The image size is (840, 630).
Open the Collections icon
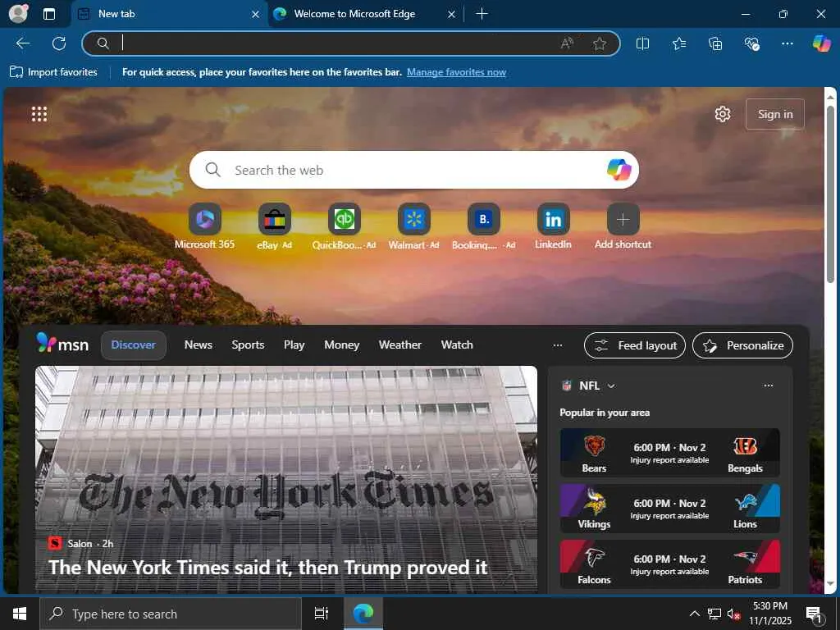click(715, 43)
